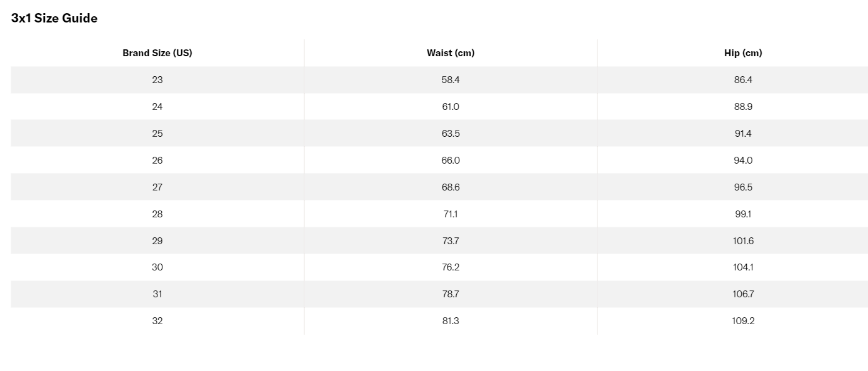Click the 3x1 Size Guide heading

[54, 18]
